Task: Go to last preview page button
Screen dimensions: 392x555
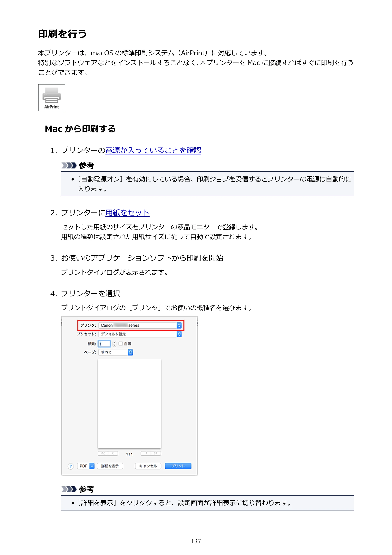Action: pos(156,454)
